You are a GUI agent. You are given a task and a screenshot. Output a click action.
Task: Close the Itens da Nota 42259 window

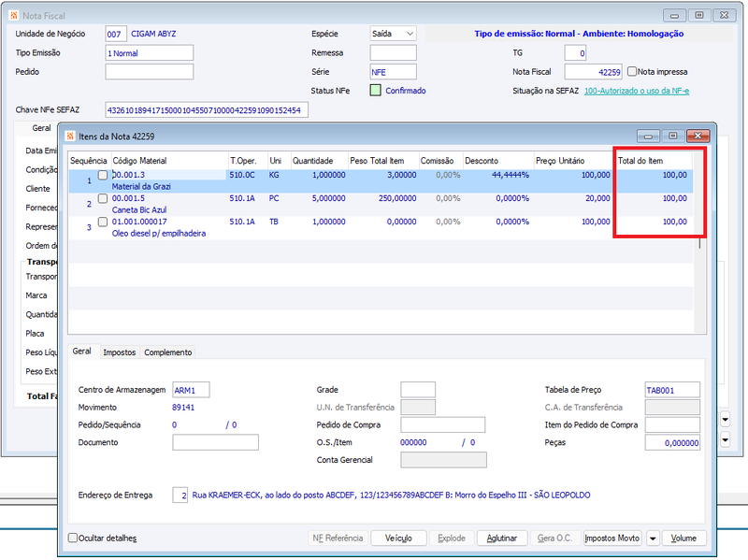(698, 136)
